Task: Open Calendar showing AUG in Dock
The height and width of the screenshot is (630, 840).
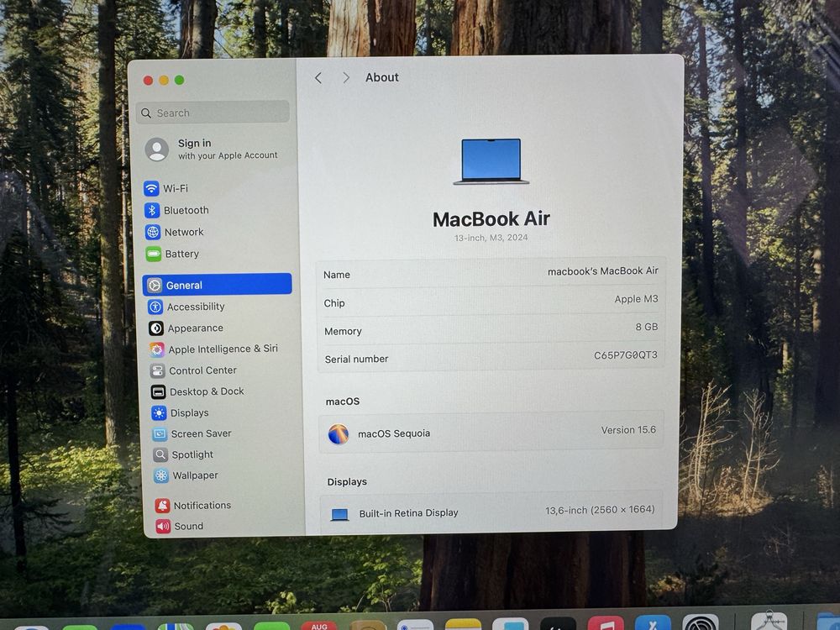Action: point(319,625)
